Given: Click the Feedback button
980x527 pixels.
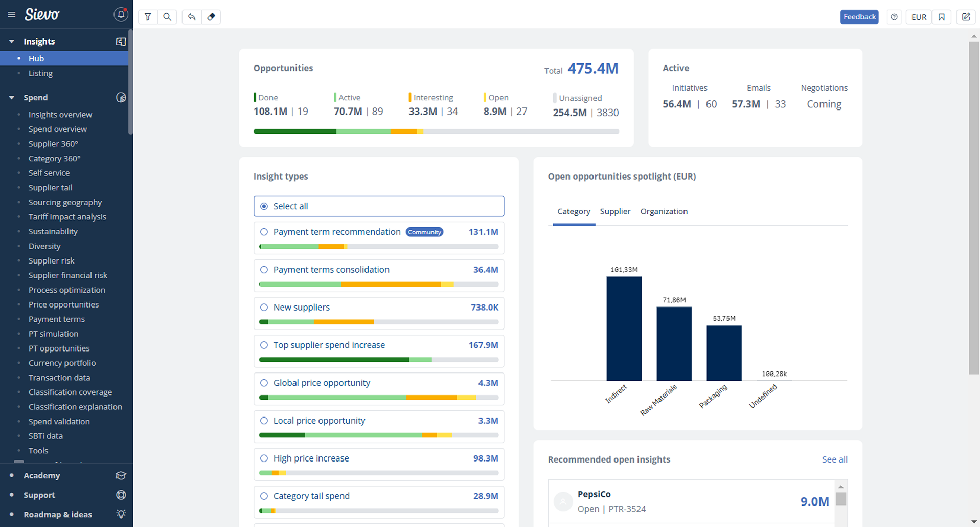Looking at the screenshot, I should (x=859, y=17).
